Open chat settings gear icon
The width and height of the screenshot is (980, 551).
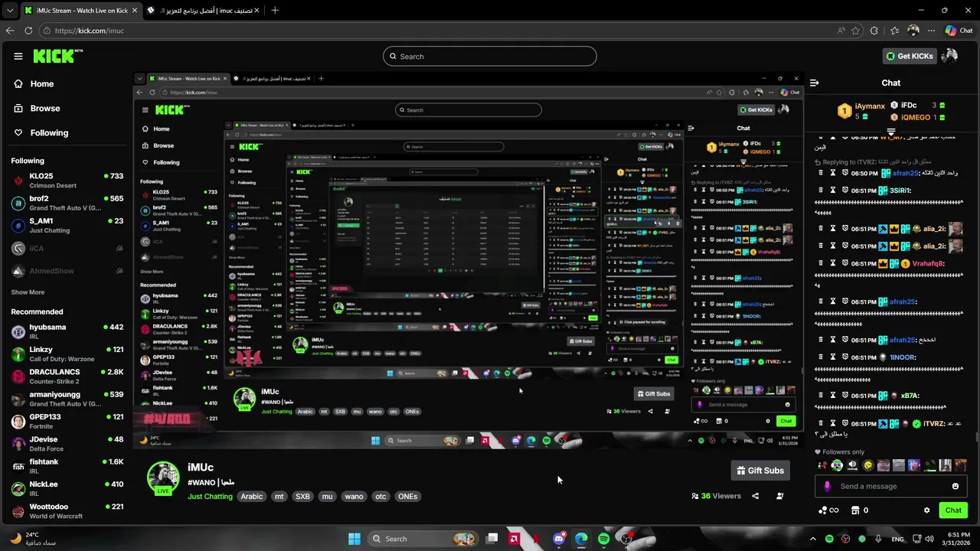[x=926, y=510]
